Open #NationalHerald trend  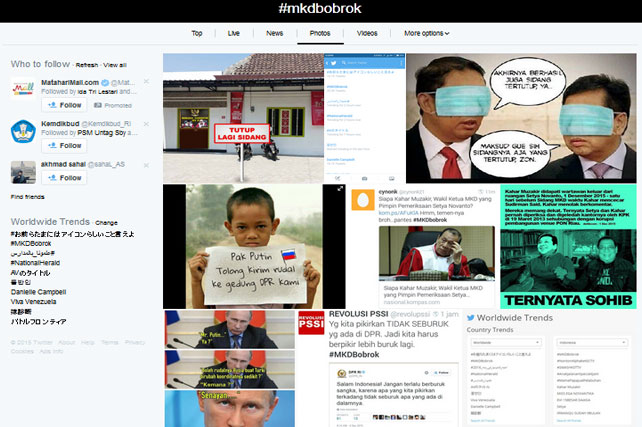[x=35, y=263]
